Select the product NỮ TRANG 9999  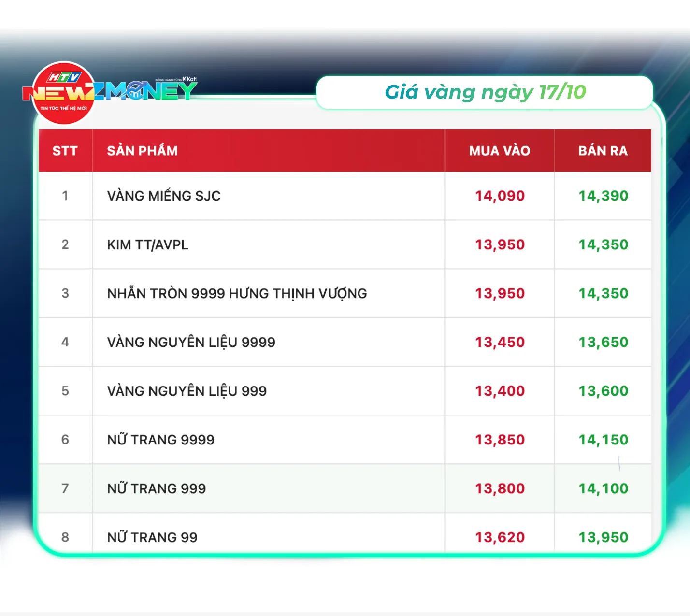161,440
